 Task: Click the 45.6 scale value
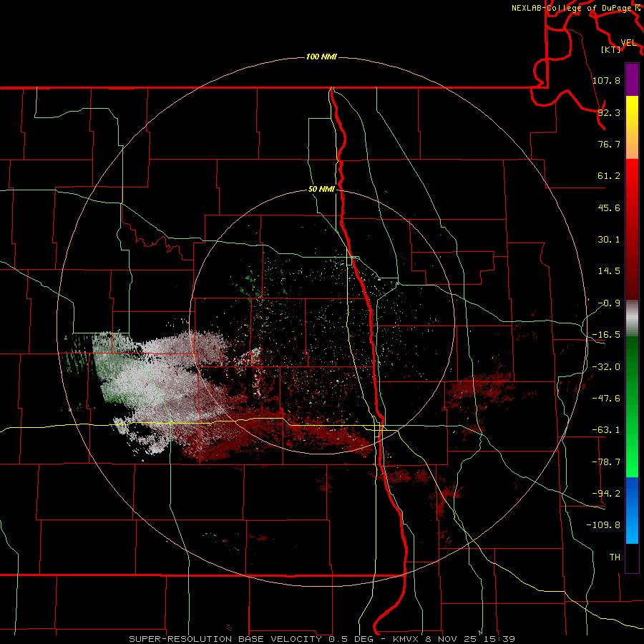[x=609, y=208]
